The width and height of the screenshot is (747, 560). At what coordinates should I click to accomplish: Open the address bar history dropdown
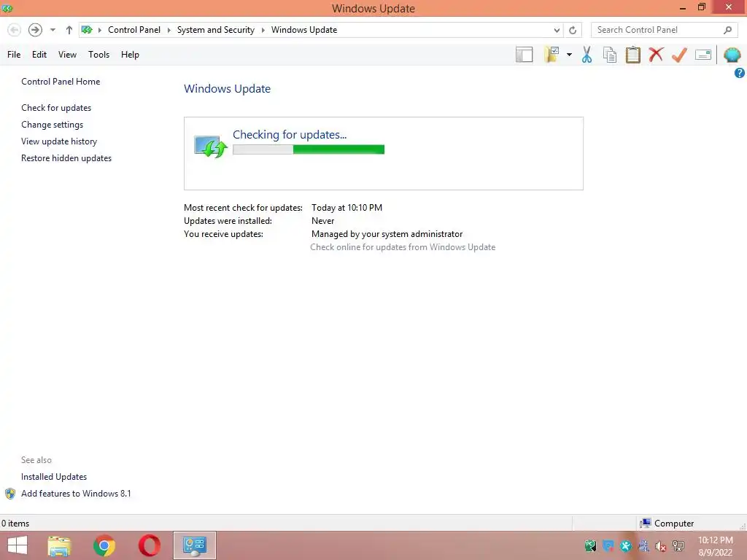[x=557, y=30]
